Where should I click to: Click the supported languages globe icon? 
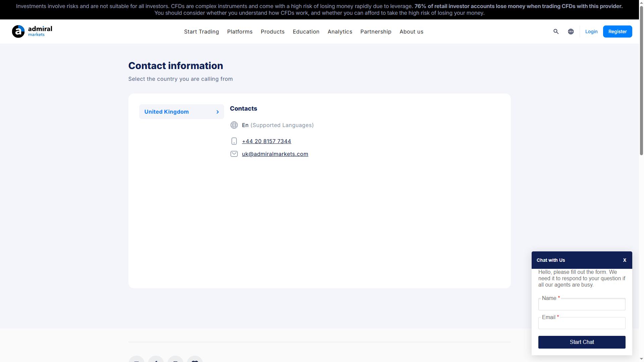click(x=234, y=125)
